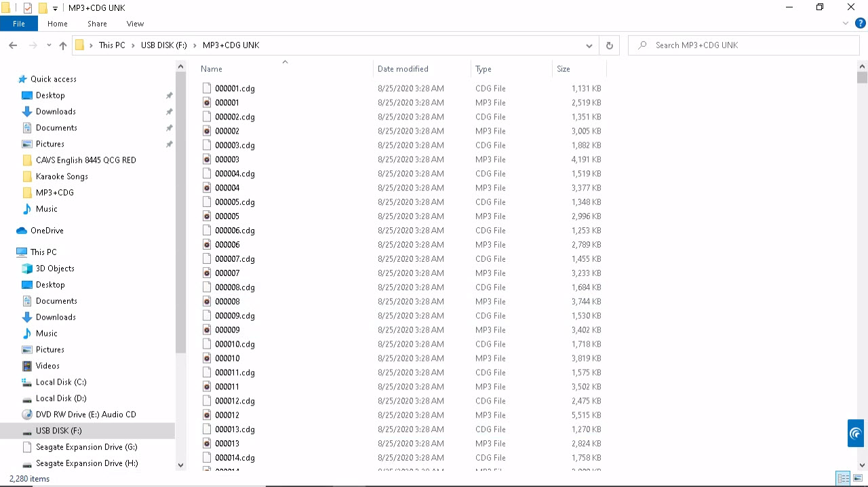Select 3D Objects icon in sidebar
This screenshot has height=487, width=868.
pyautogui.click(x=27, y=269)
